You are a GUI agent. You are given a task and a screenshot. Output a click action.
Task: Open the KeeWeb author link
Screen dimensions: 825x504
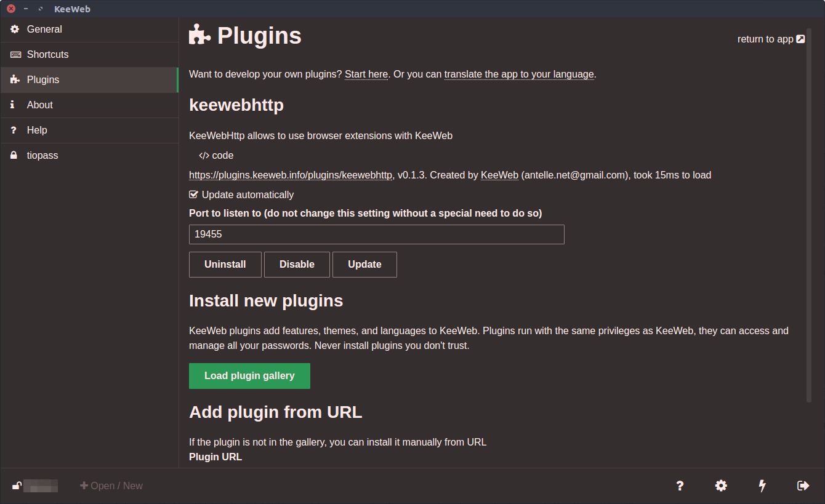tap(499, 175)
